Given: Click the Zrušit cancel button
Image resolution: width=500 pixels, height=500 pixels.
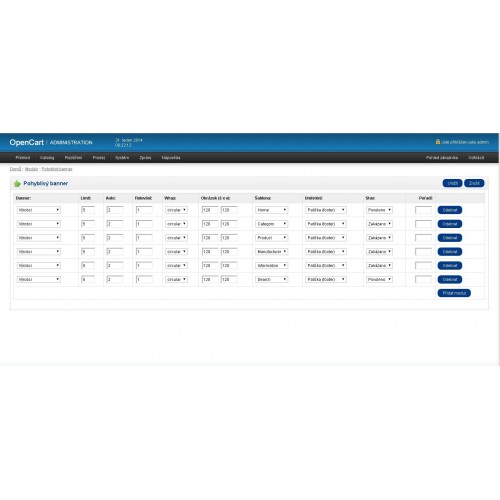Looking at the screenshot, I should 474,183.
